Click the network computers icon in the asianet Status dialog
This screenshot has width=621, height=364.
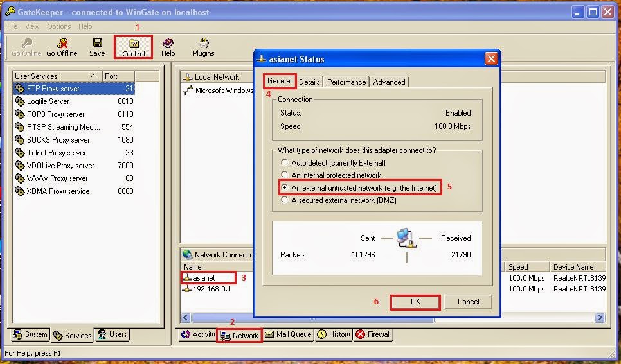407,238
